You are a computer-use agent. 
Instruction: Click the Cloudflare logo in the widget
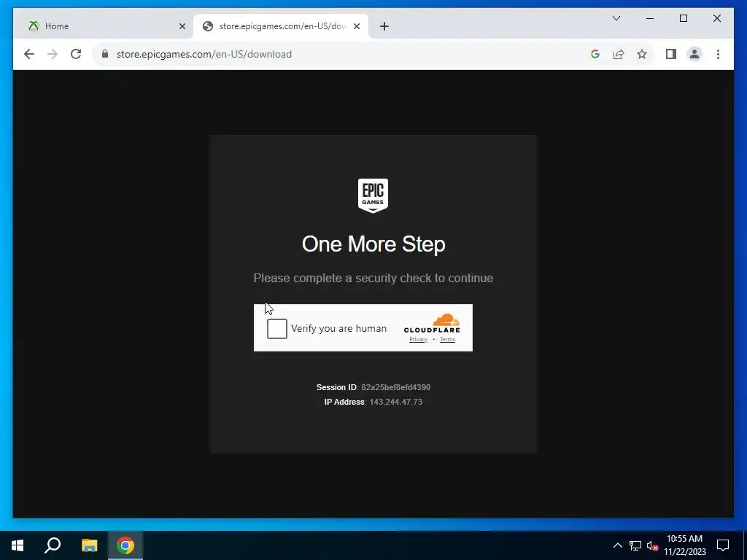(x=432, y=323)
